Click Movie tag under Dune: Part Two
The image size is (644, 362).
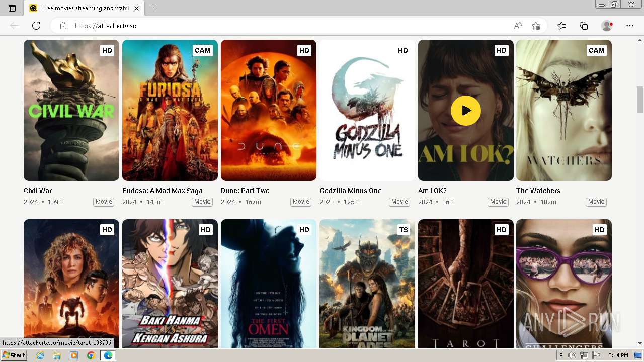(301, 202)
